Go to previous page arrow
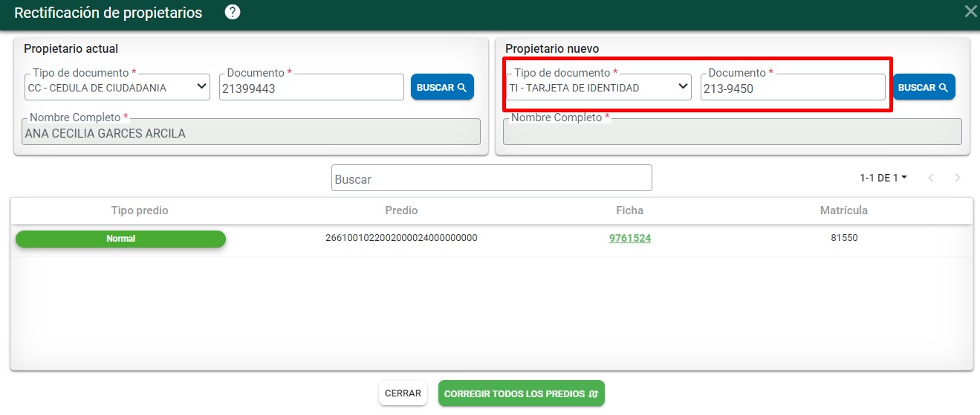Screen dimensions: 980x415 click(x=931, y=178)
